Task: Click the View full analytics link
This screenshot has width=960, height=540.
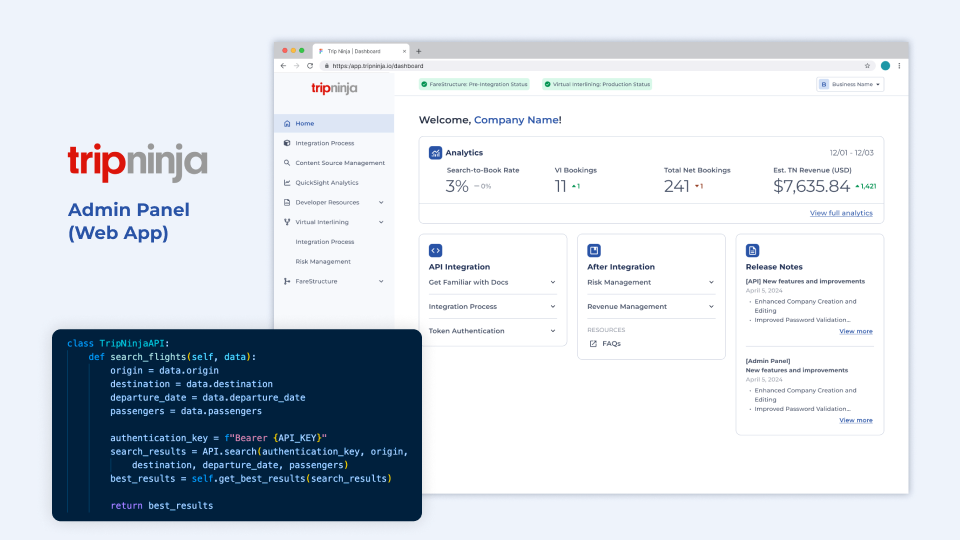Action: point(841,213)
